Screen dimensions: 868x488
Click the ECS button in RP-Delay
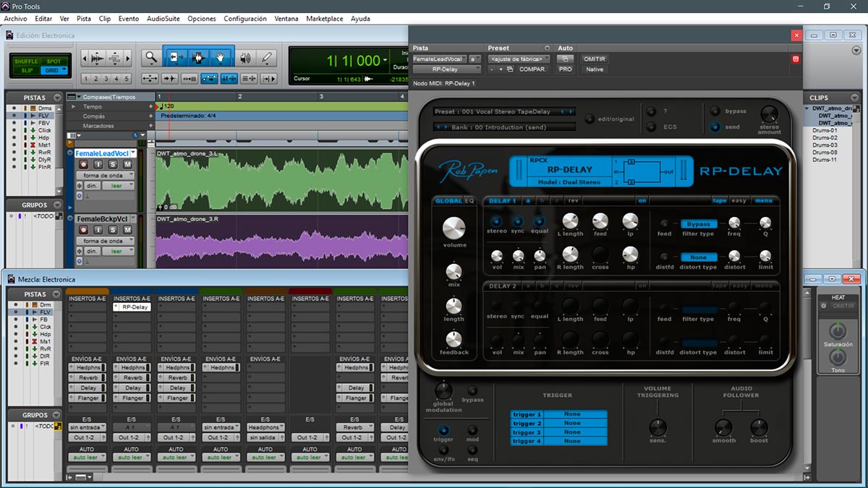[651, 127]
